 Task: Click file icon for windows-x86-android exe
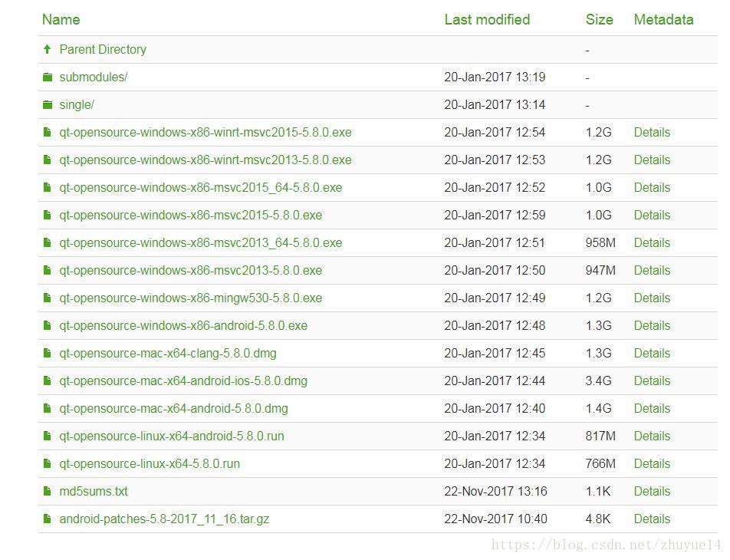pyautogui.click(x=47, y=325)
